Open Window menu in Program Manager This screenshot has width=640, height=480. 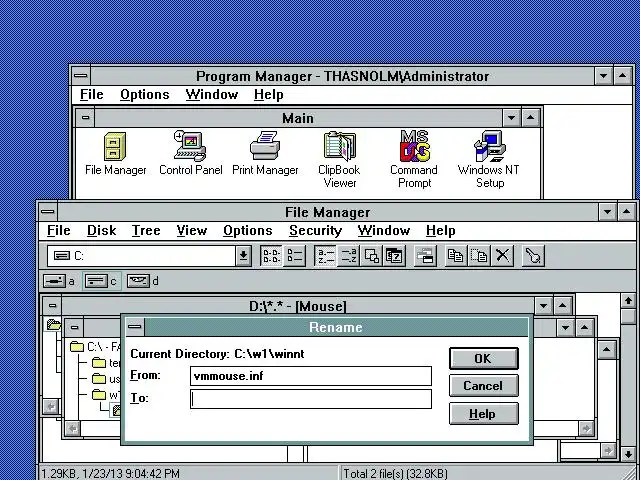(211, 95)
